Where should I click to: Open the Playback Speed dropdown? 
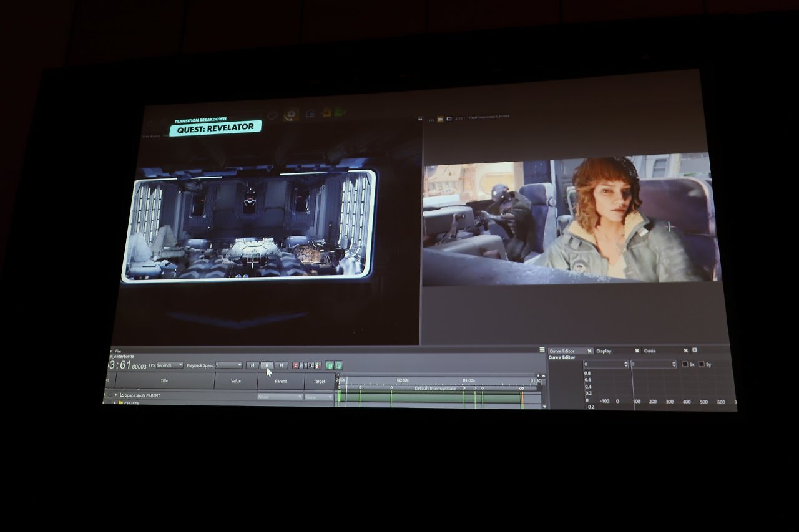pos(229,365)
